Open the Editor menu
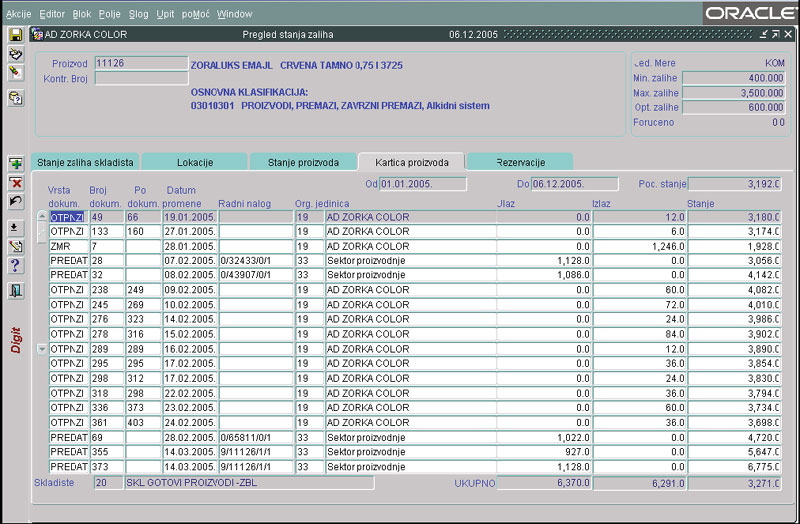800x524 pixels. point(52,14)
